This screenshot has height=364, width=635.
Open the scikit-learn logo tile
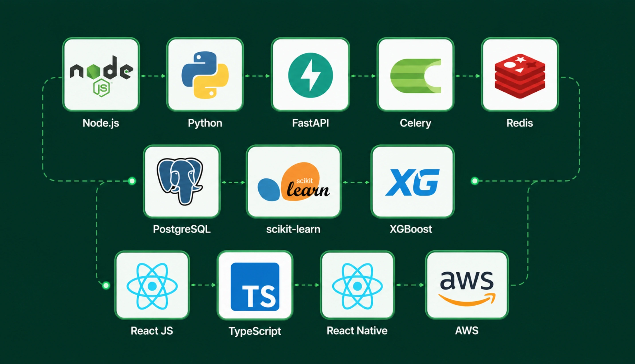[x=294, y=182]
